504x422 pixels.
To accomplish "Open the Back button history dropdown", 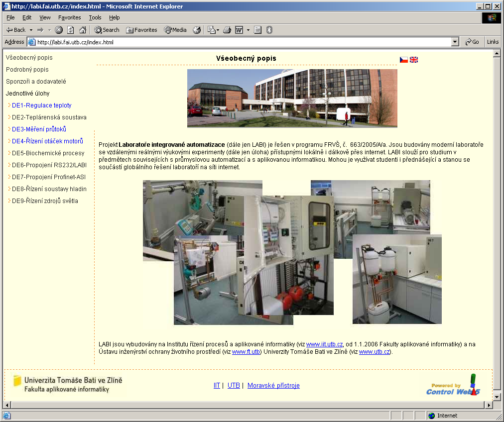I will coord(31,30).
